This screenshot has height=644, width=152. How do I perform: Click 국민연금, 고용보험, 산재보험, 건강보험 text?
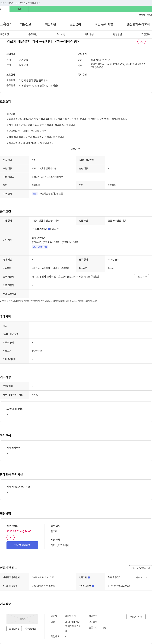(x=51, y=268)
